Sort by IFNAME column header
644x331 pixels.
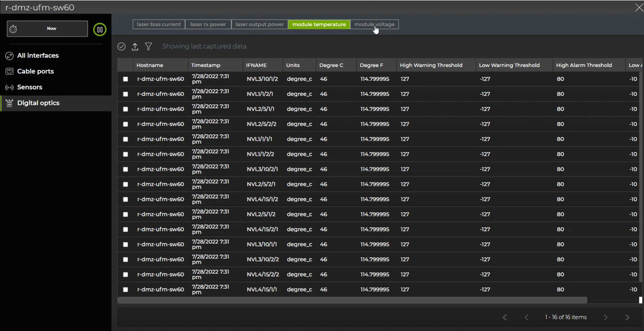click(x=256, y=65)
